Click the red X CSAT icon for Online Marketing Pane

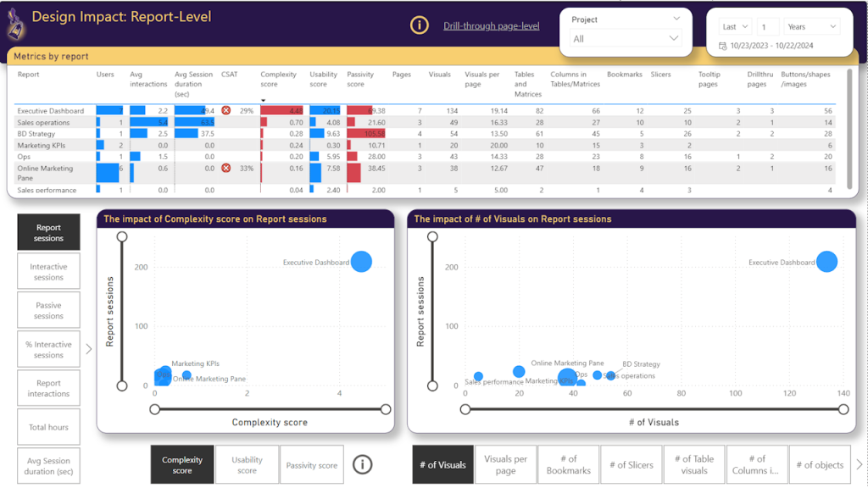226,169
